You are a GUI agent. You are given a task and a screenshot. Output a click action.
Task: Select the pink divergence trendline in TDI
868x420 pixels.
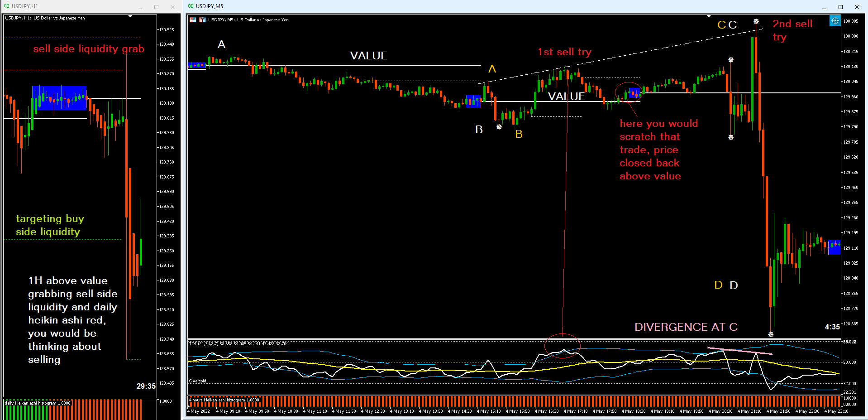click(740, 351)
